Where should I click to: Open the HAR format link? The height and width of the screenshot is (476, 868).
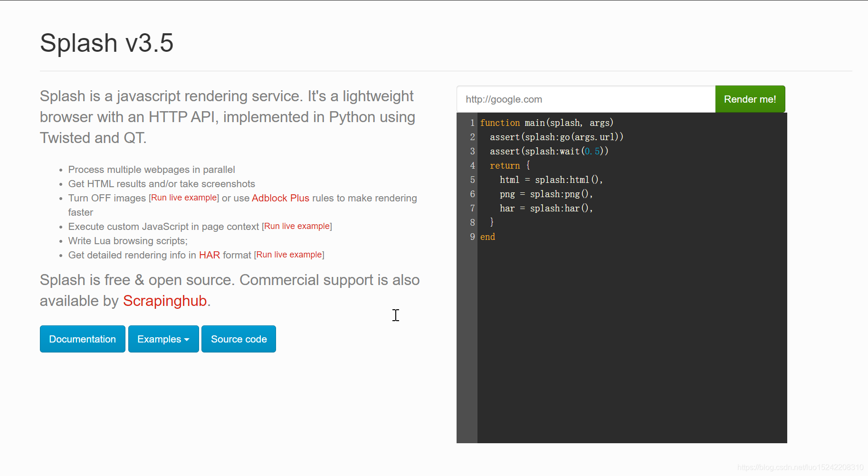(210, 255)
